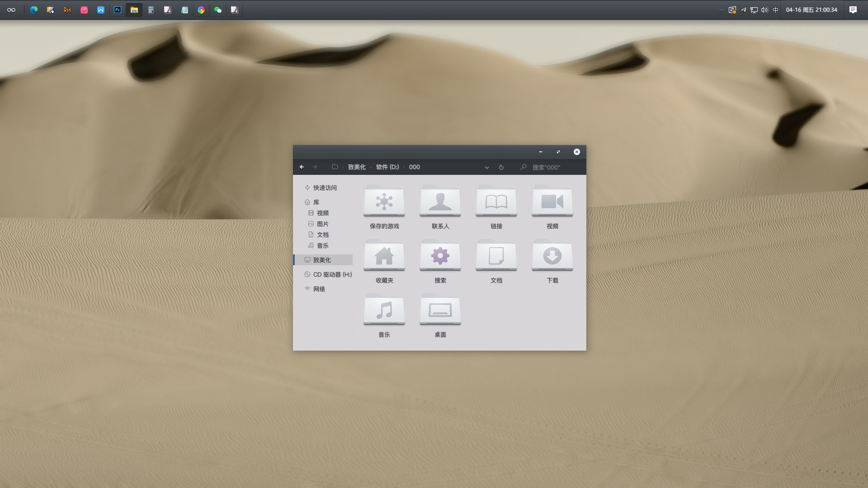Go forward with the right arrow

point(315,167)
